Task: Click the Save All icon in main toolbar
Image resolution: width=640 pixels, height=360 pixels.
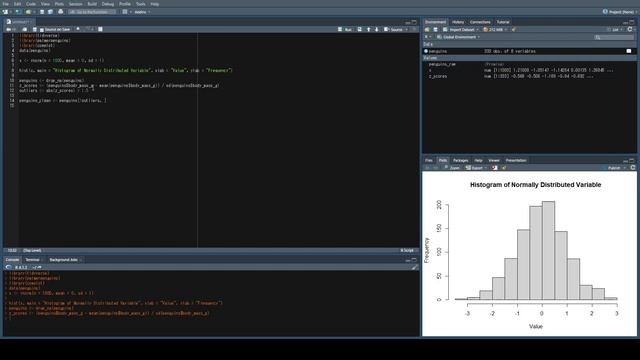Action: pos(50,12)
